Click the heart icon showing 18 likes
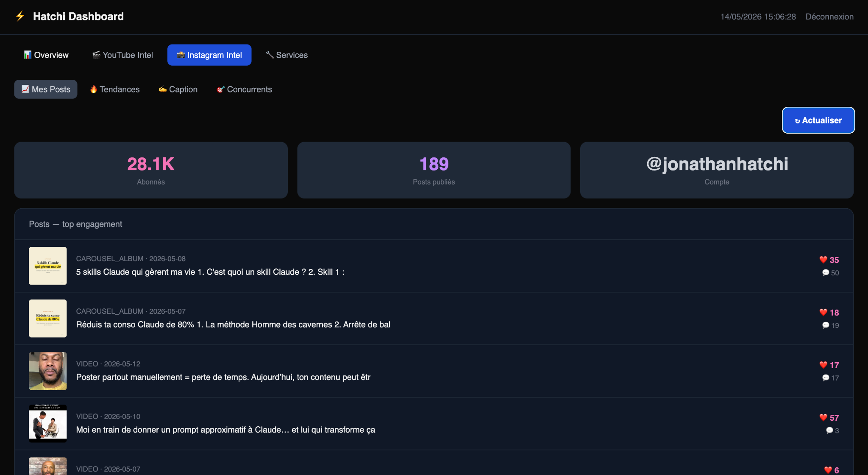Screen dimensions: 868x475 [x=823, y=313]
